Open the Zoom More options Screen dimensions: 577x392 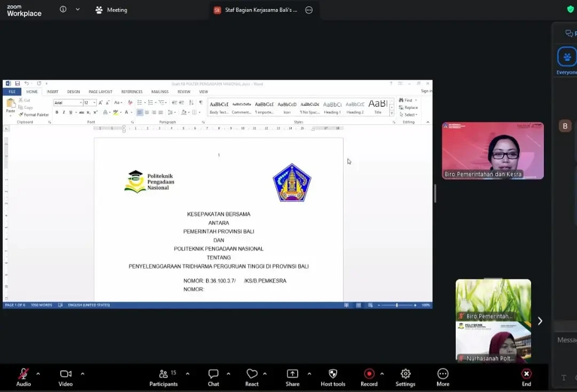[443, 377]
